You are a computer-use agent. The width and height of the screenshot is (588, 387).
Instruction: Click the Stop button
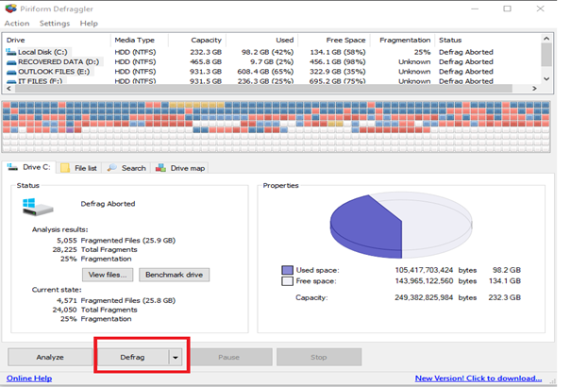(x=319, y=357)
